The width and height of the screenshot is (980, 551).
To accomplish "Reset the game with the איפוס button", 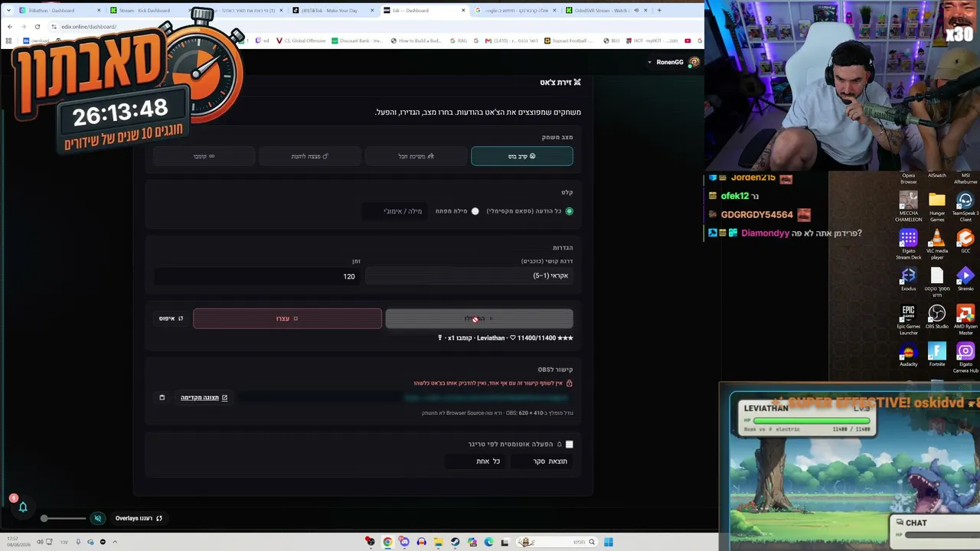I will [171, 318].
